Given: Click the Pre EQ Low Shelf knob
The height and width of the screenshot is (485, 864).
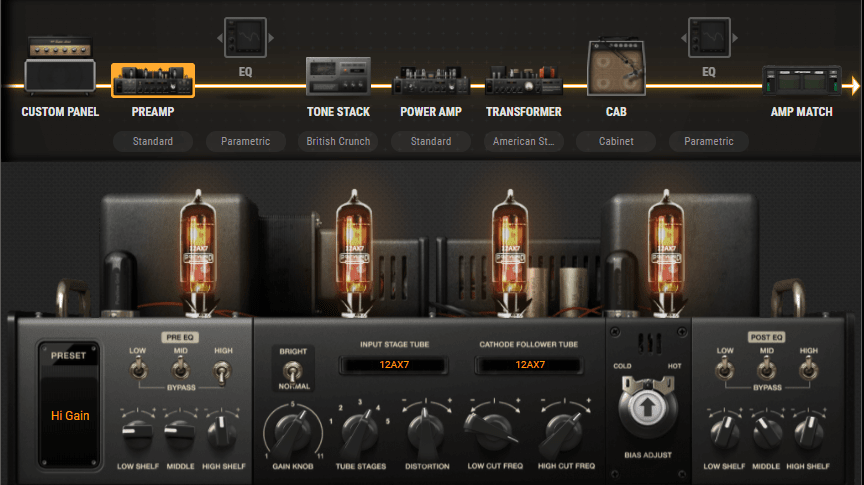Looking at the screenshot, I should click(x=138, y=434).
